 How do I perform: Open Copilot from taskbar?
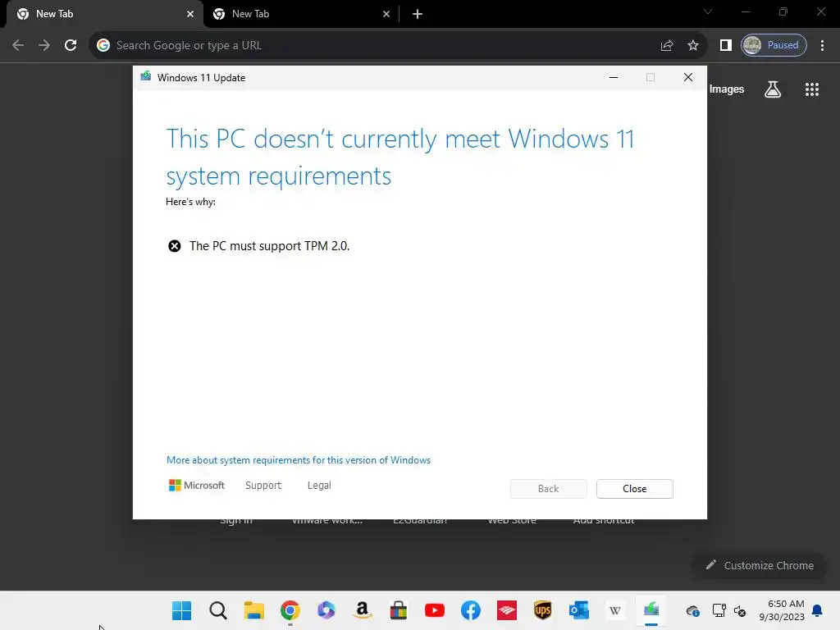[326, 610]
